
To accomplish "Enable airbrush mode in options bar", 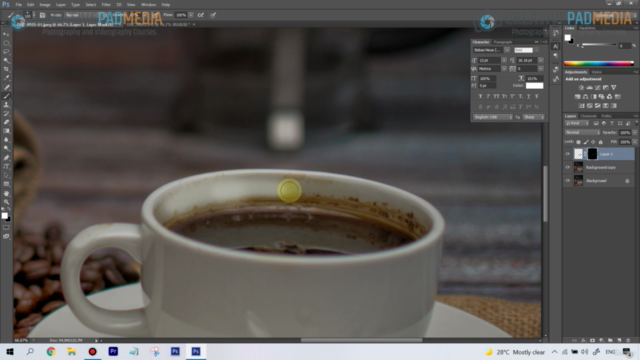I will (x=200, y=15).
